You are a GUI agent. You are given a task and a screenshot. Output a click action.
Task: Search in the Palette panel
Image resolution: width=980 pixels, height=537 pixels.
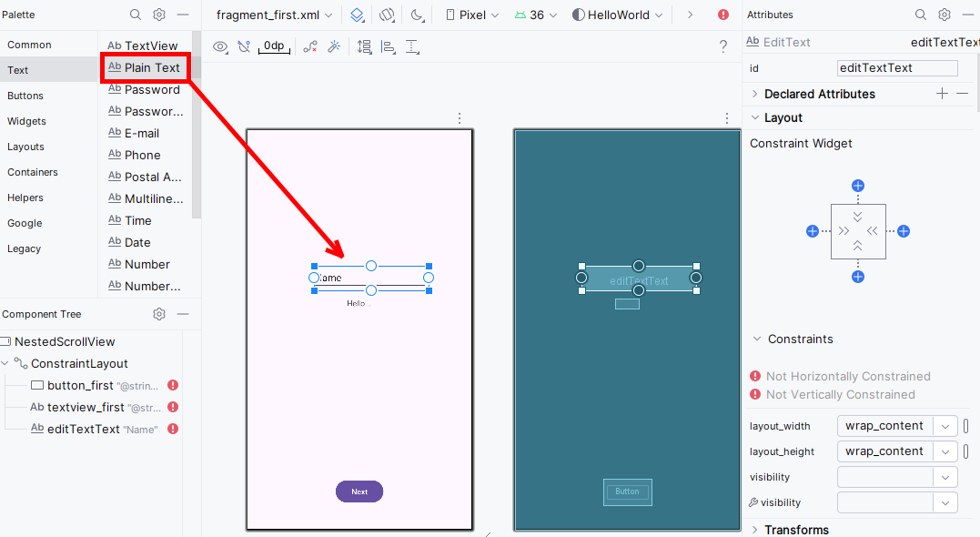[136, 15]
